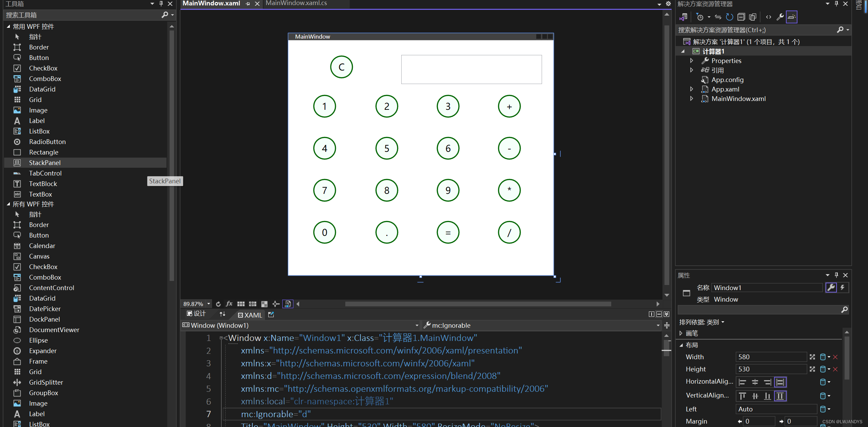Expand the Properties node in Solution Explorer
The width and height of the screenshot is (868, 427).
[x=691, y=61]
